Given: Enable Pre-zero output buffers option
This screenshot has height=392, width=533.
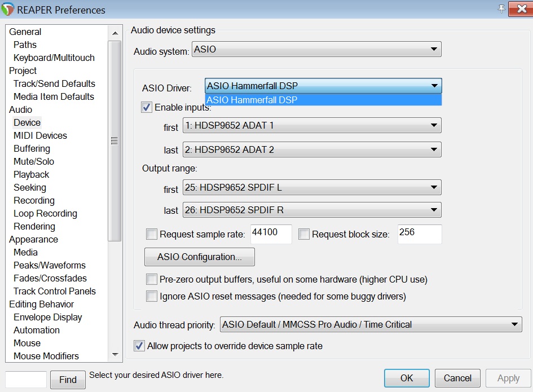Looking at the screenshot, I should 152,279.
